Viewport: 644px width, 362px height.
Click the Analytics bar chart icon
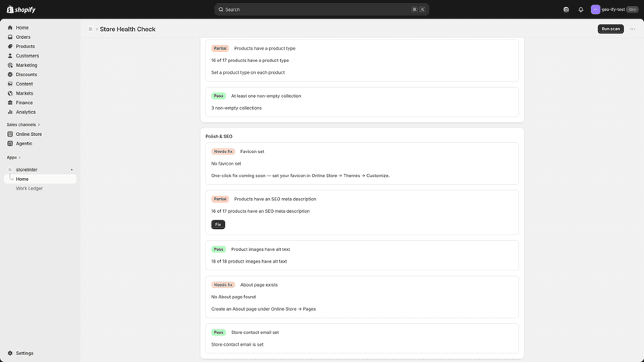coord(10,112)
